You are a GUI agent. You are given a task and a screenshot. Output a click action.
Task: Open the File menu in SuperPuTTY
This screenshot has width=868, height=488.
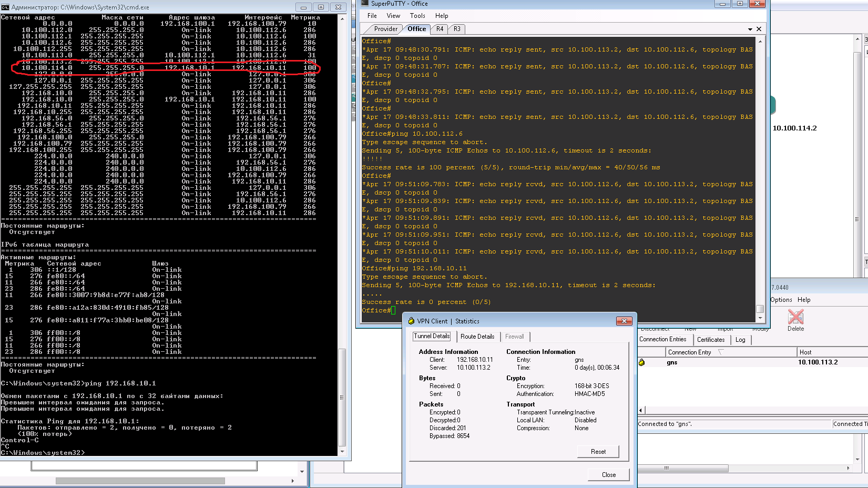coord(372,16)
